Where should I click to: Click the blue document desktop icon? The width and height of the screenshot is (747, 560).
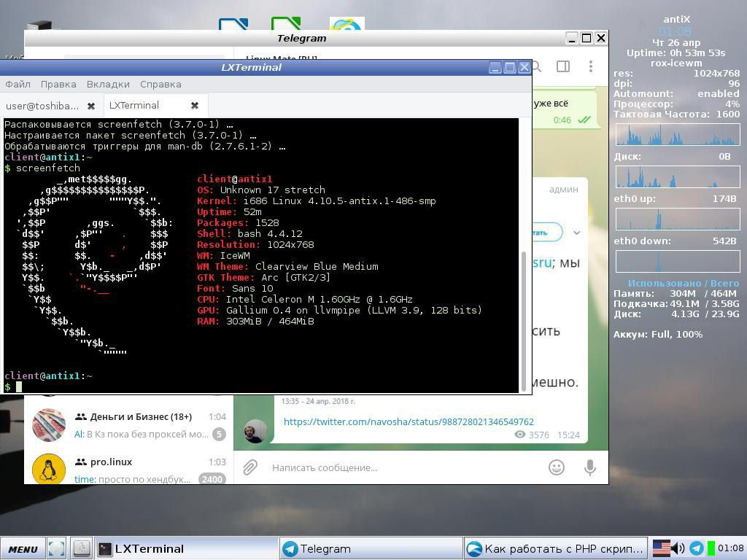(233, 24)
